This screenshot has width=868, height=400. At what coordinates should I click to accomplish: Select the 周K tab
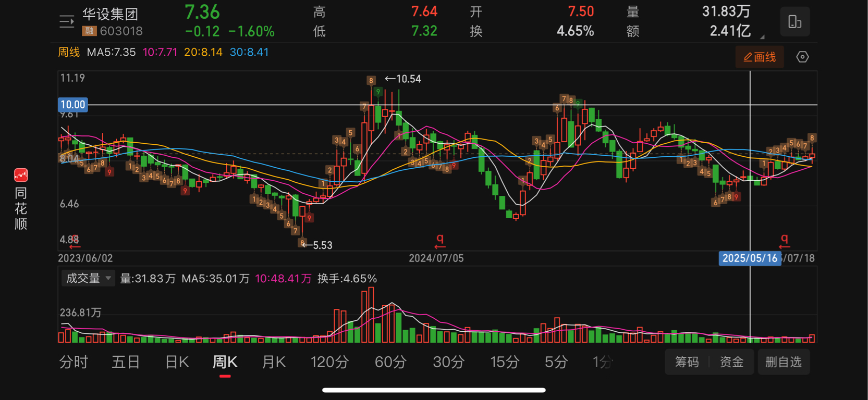tap(225, 362)
